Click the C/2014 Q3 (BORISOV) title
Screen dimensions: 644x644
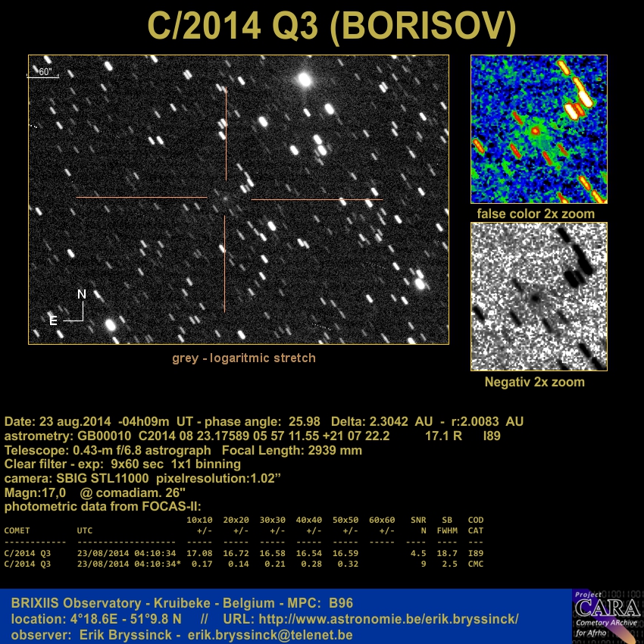[x=322, y=27]
